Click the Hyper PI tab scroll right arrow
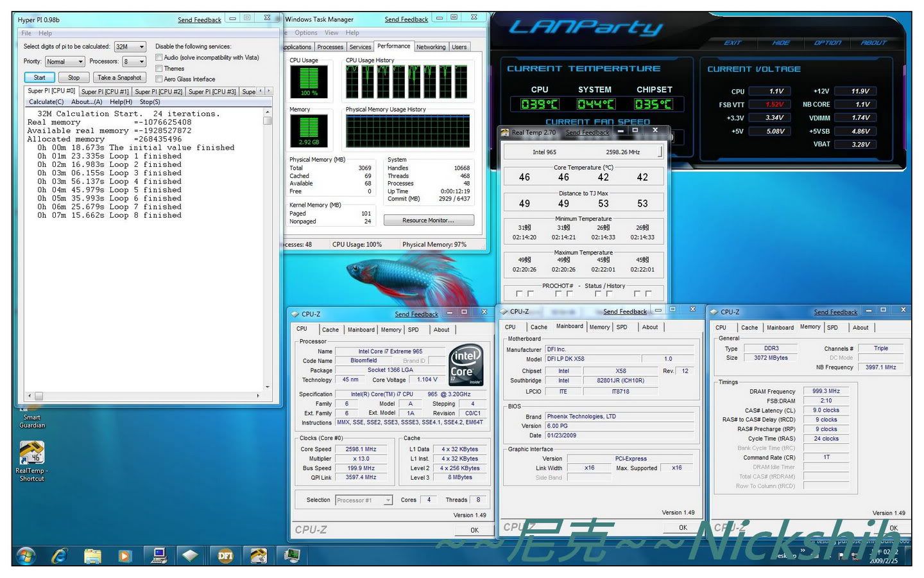This screenshot has height=578, width=924. click(x=269, y=91)
